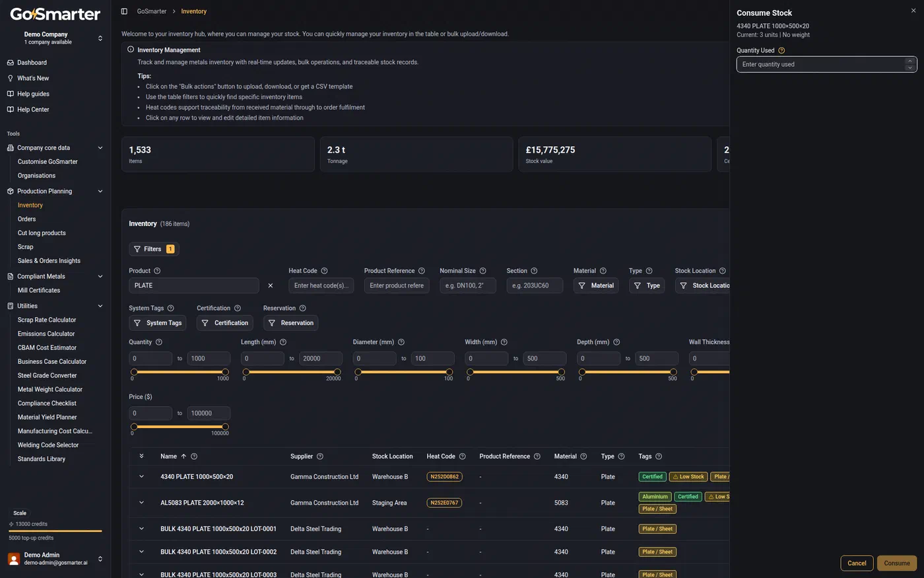This screenshot has height=578, width=924.
Task: Click the N252D0862 heat code badge
Action: 444,476
